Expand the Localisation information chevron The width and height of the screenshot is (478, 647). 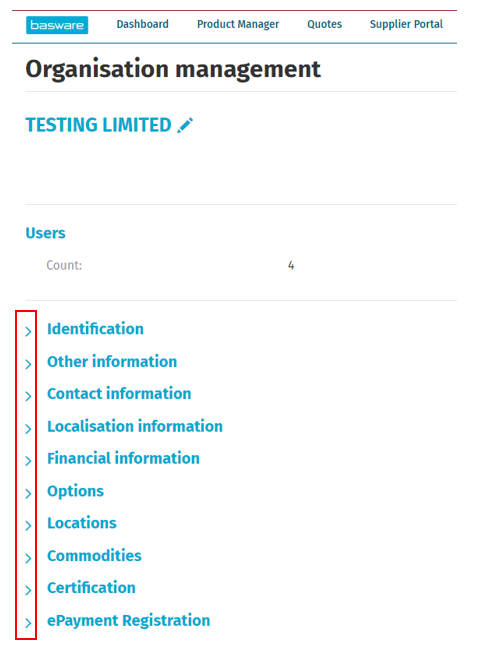[x=28, y=429]
